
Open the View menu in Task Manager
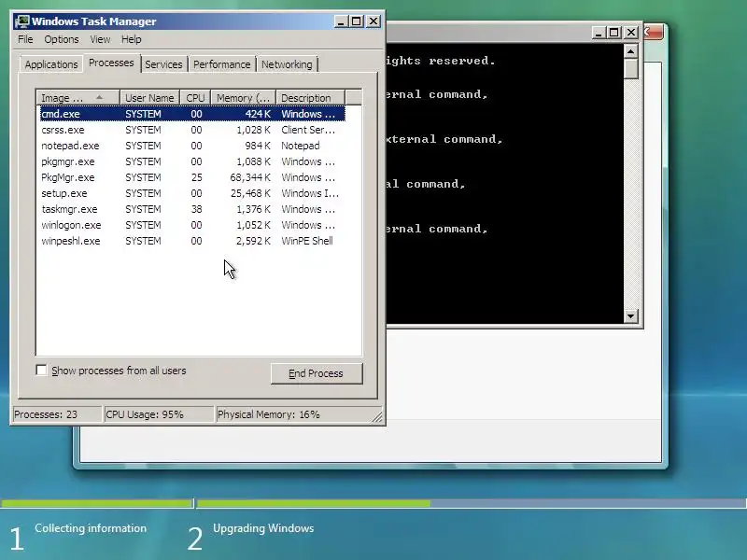pos(100,39)
